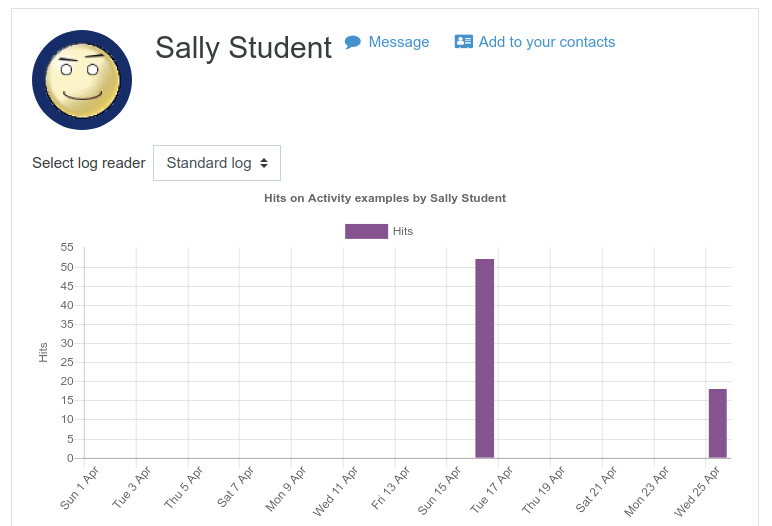Click the Thu 19 Apr axis label
The height and width of the screenshot is (526, 772).
(543, 490)
